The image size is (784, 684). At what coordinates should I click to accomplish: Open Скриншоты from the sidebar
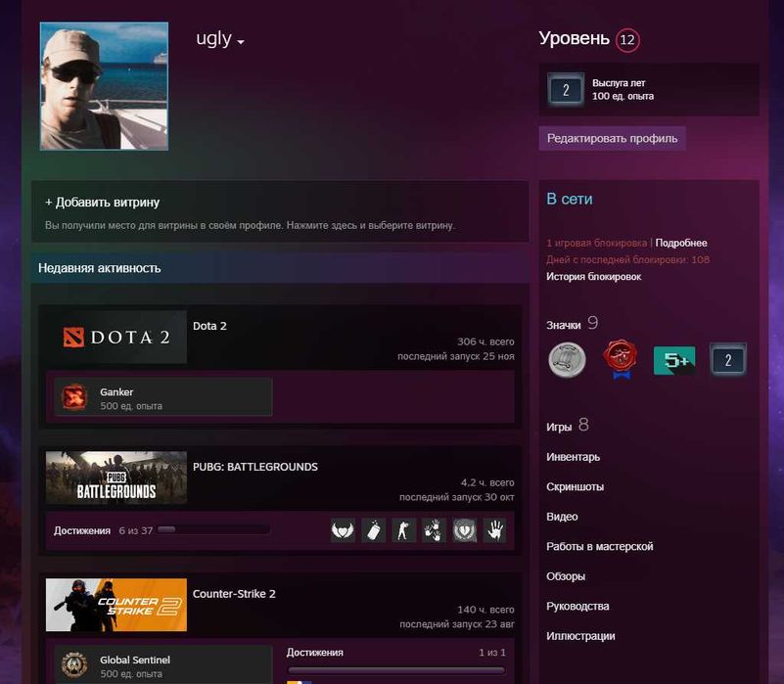[575, 486]
